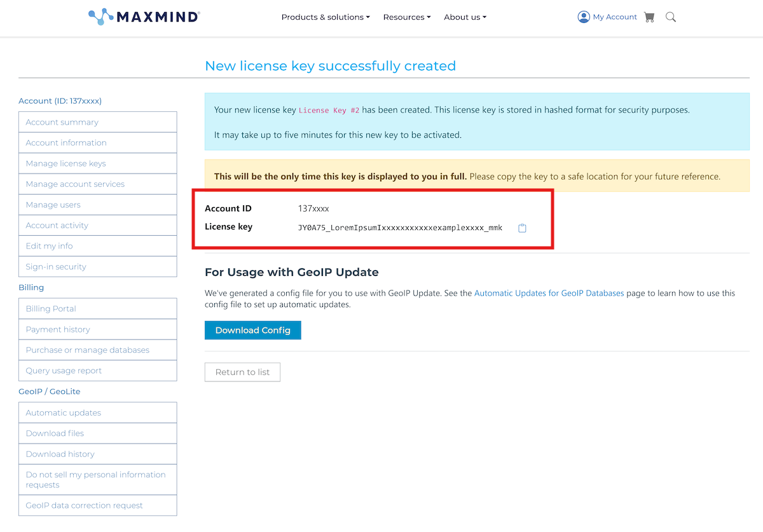Click the Return to list button
This screenshot has height=532, width=763.
[242, 372]
